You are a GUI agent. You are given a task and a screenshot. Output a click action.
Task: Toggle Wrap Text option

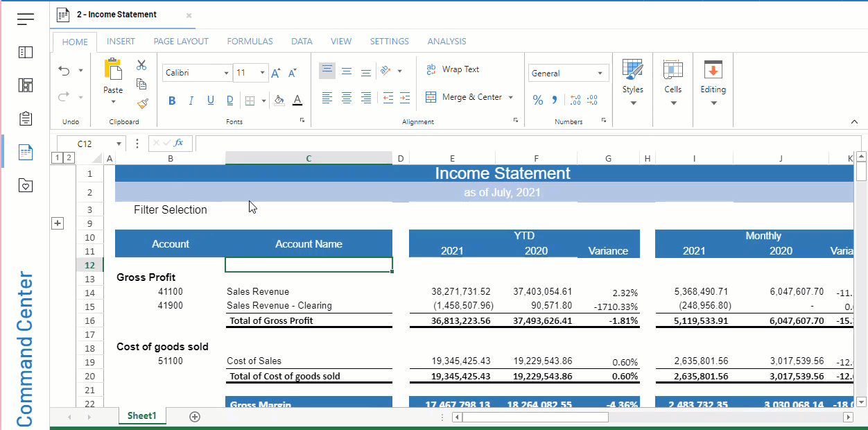pyautogui.click(x=453, y=69)
